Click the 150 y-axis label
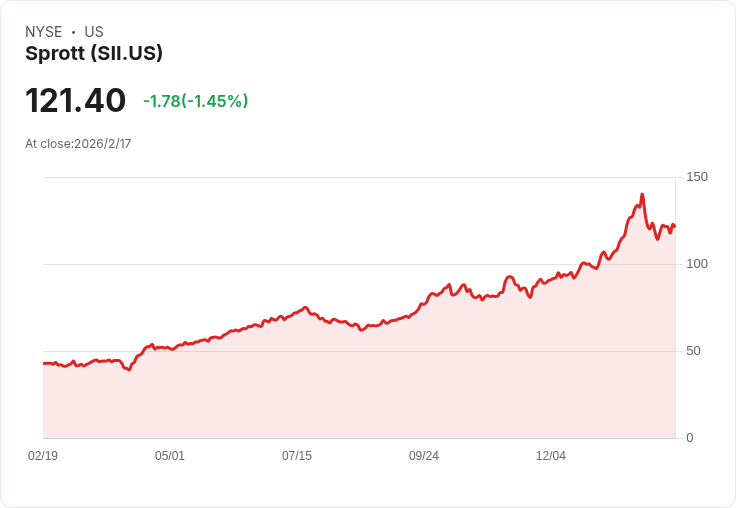Image resolution: width=736 pixels, height=508 pixels. coord(697,177)
